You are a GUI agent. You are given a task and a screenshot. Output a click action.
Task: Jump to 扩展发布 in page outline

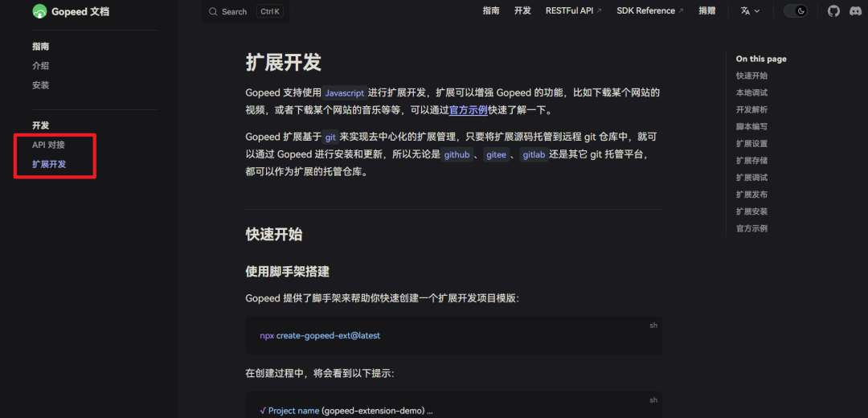[x=751, y=195]
